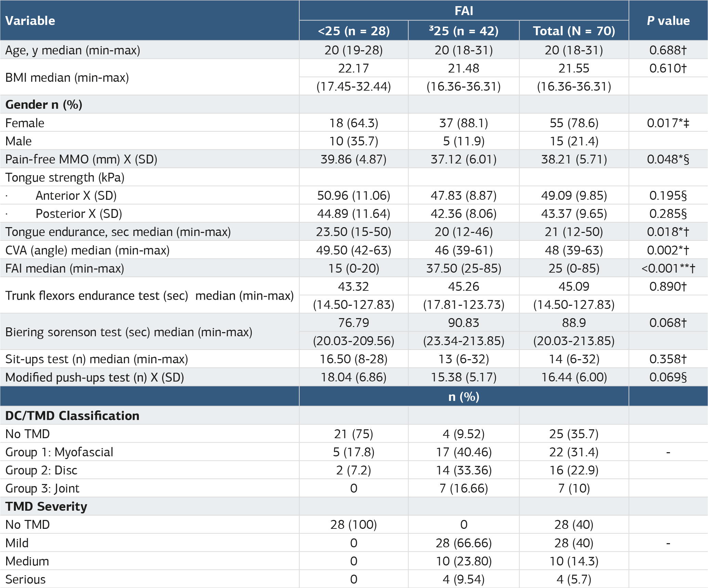Click the '45.26' trunk flexors value
Screen dimensions: 708x588
tap(464, 287)
